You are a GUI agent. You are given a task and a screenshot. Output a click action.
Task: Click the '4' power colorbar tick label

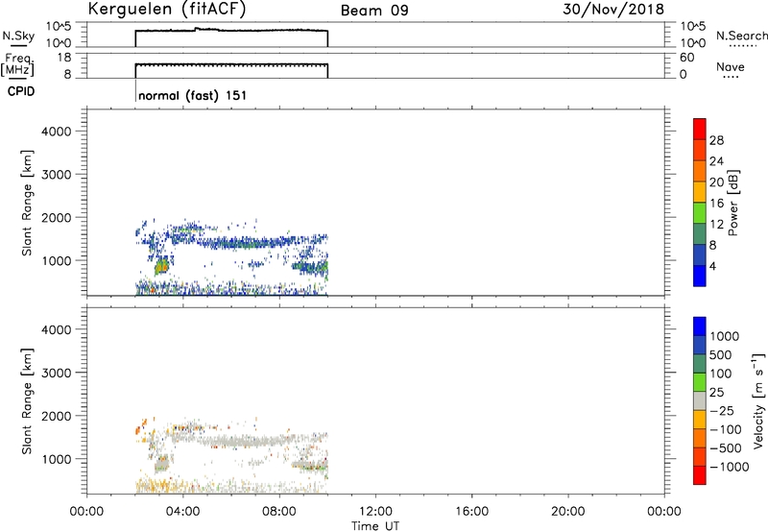(712, 266)
